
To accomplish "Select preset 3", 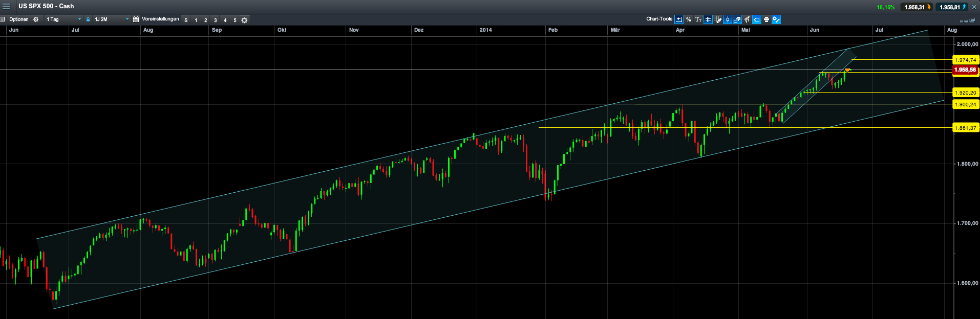I will [215, 20].
